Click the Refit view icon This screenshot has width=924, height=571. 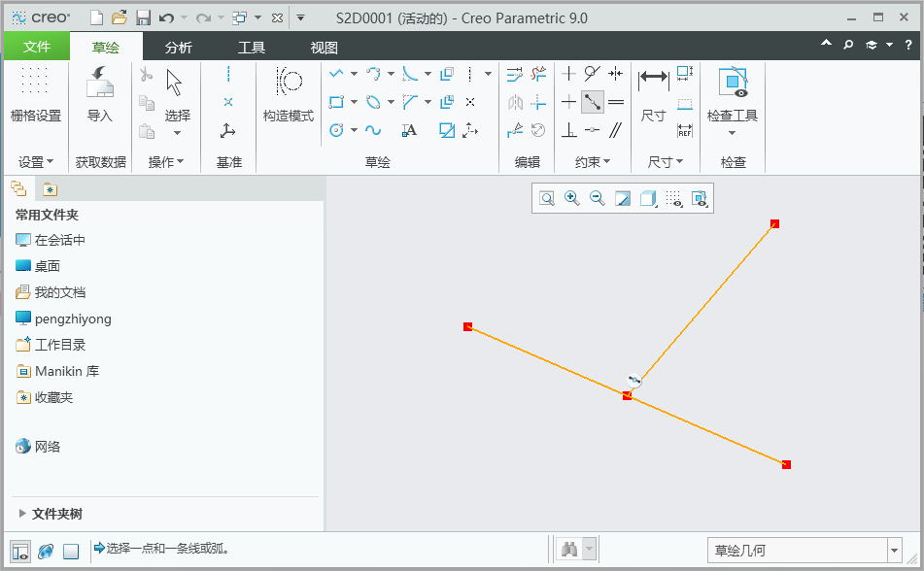[547, 198]
